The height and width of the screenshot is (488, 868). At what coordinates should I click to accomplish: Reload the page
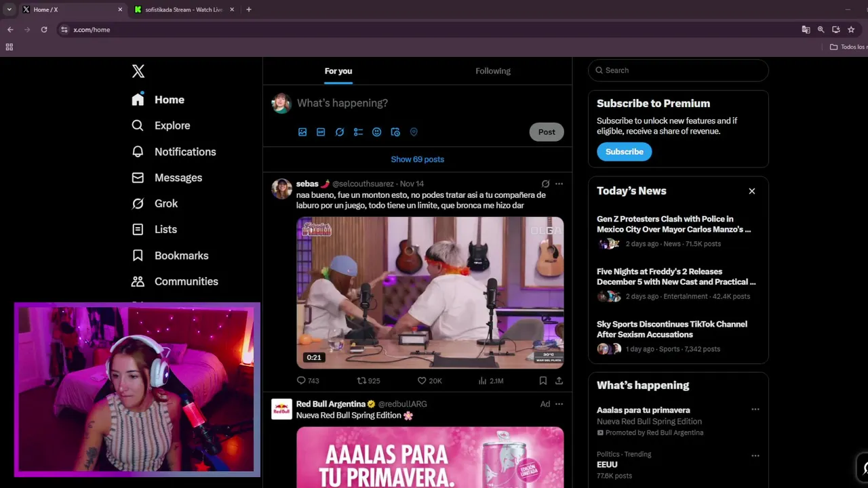click(44, 30)
